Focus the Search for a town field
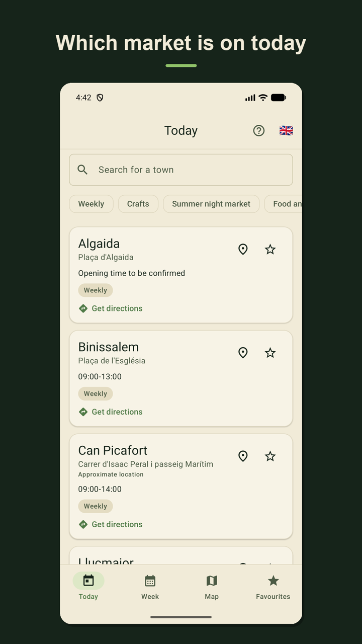362x644 pixels. tap(181, 170)
